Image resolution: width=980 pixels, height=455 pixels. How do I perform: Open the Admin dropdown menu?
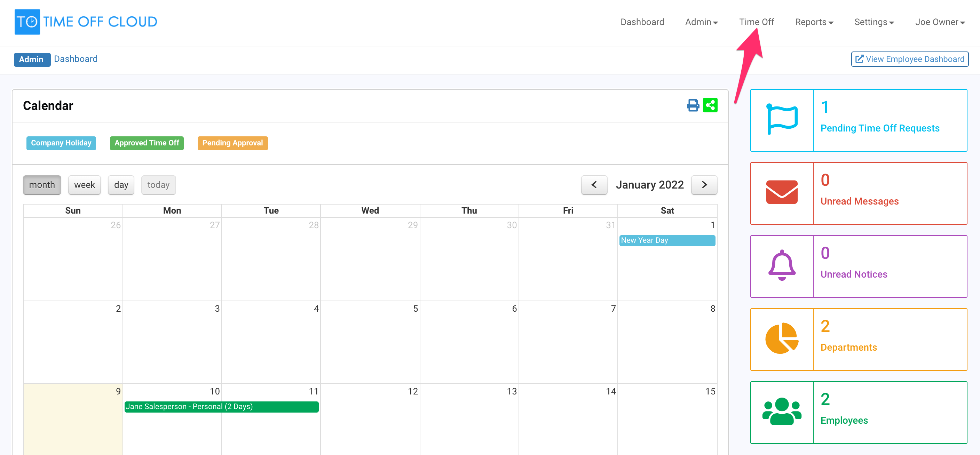coord(701,22)
